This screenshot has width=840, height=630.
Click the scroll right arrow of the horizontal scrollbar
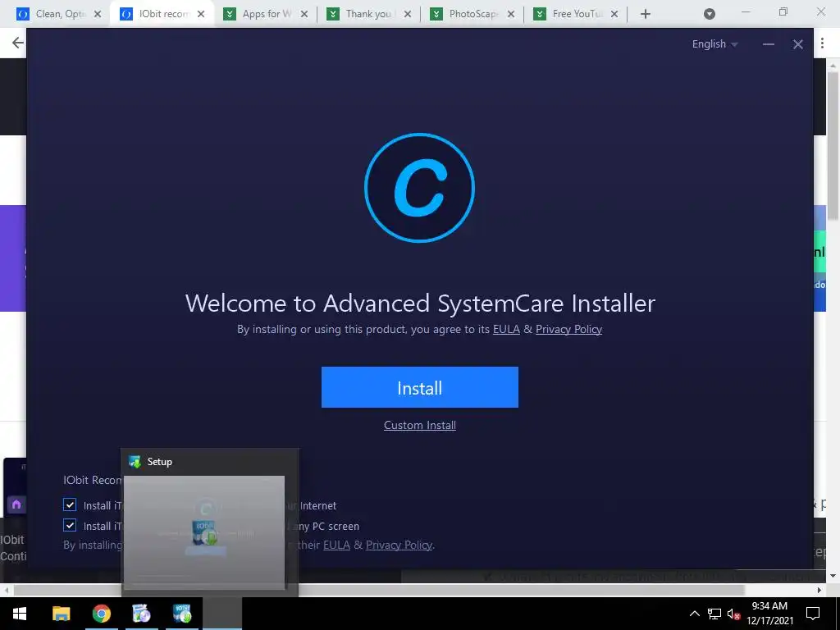819,590
